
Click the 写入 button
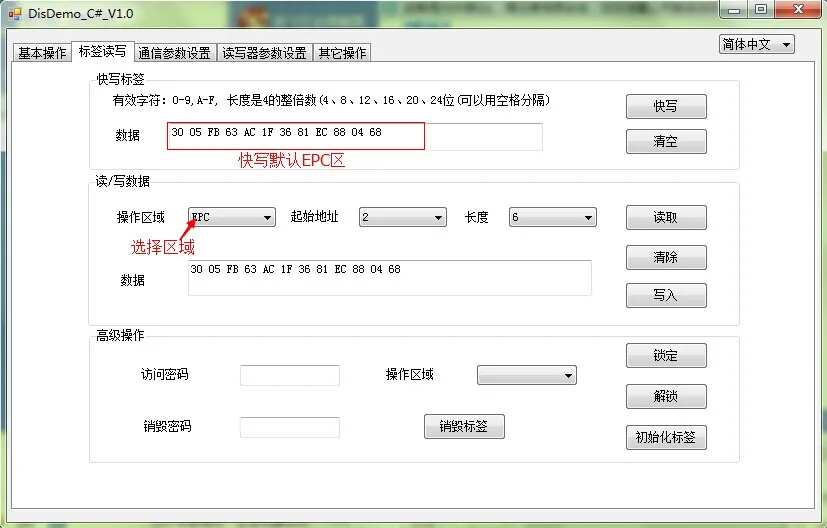pos(666,295)
